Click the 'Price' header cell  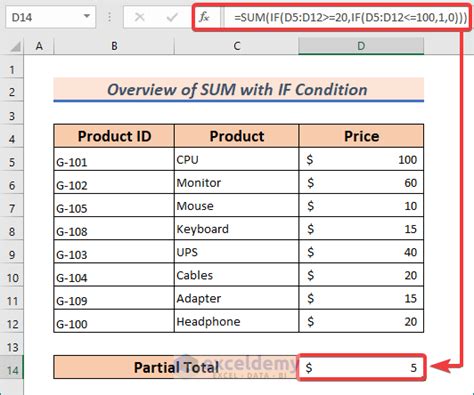click(361, 136)
